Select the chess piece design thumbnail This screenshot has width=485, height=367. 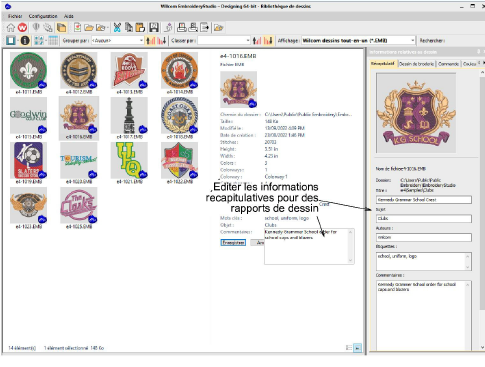click(x=129, y=115)
